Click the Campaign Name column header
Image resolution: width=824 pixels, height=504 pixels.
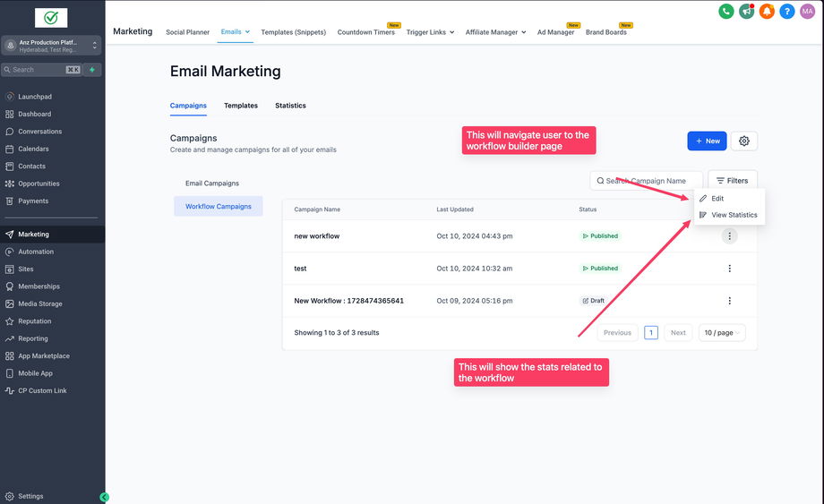coord(317,209)
